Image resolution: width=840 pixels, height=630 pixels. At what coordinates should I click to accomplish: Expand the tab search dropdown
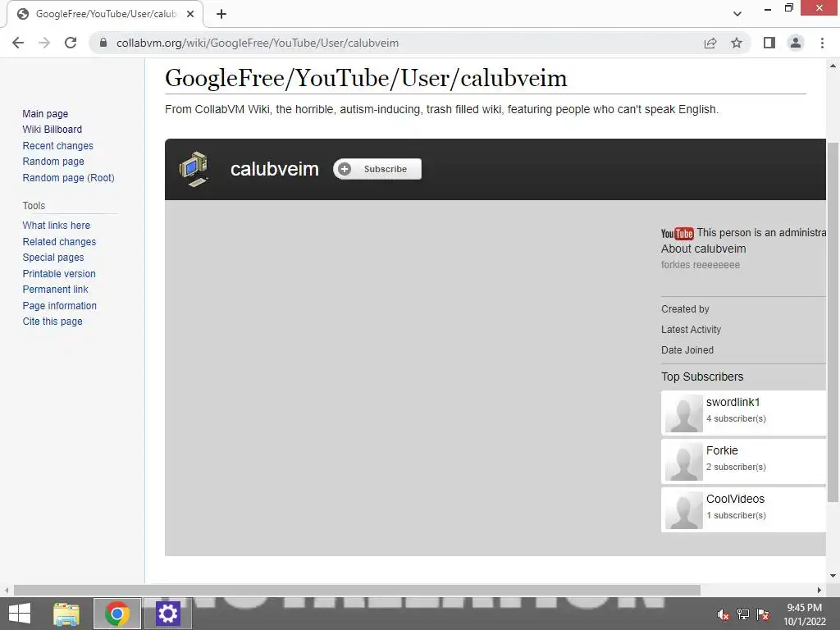[737, 14]
